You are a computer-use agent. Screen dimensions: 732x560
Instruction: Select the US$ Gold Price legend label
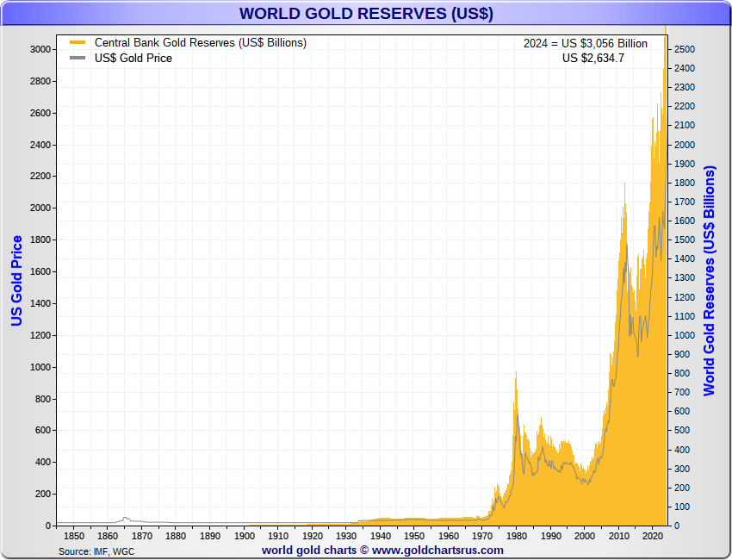133,59
